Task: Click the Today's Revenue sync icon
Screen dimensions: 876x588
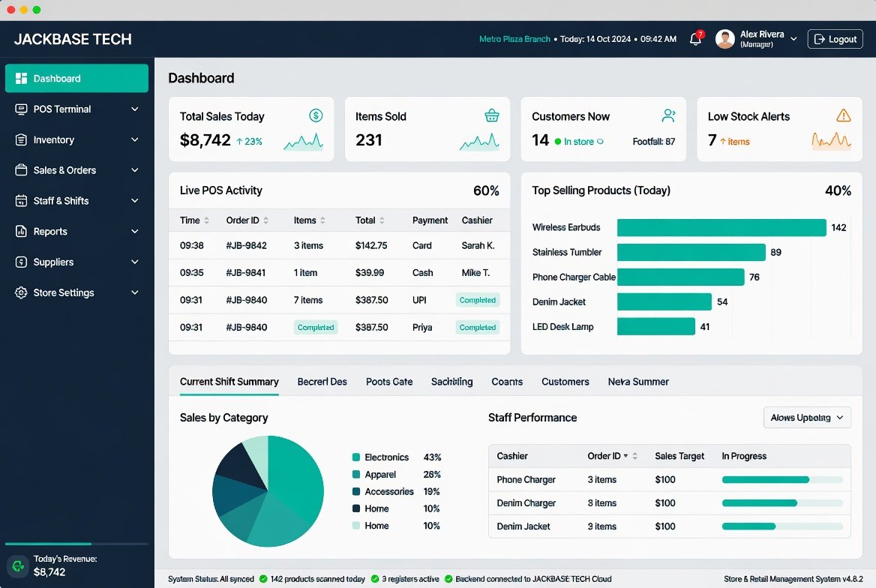Action: pos(18,565)
